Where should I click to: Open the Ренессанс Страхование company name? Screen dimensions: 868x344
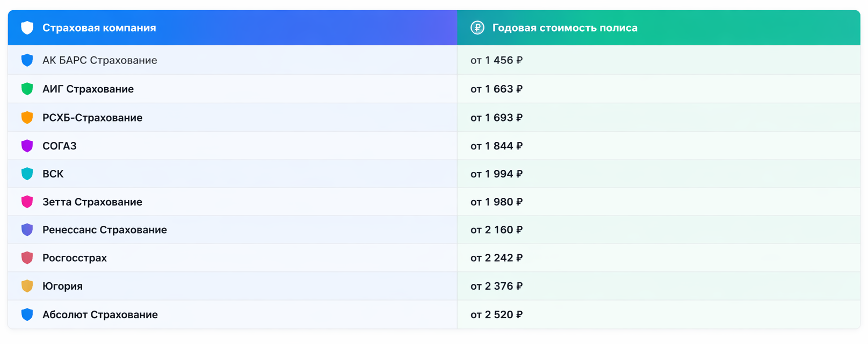click(105, 230)
